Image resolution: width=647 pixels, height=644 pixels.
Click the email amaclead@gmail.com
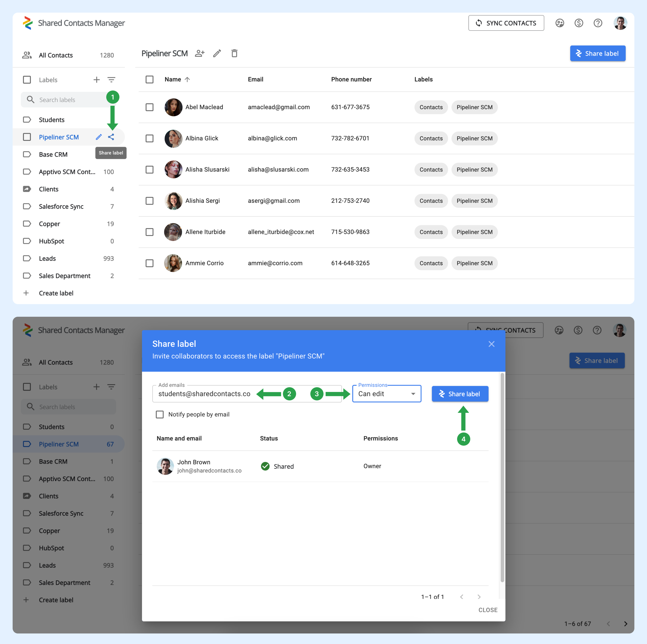tap(279, 107)
